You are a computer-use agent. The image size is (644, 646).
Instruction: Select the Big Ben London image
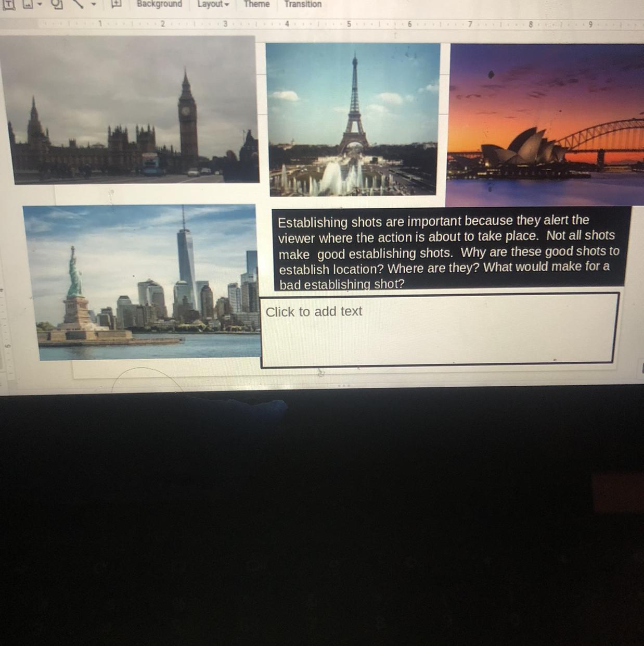(130, 110)
